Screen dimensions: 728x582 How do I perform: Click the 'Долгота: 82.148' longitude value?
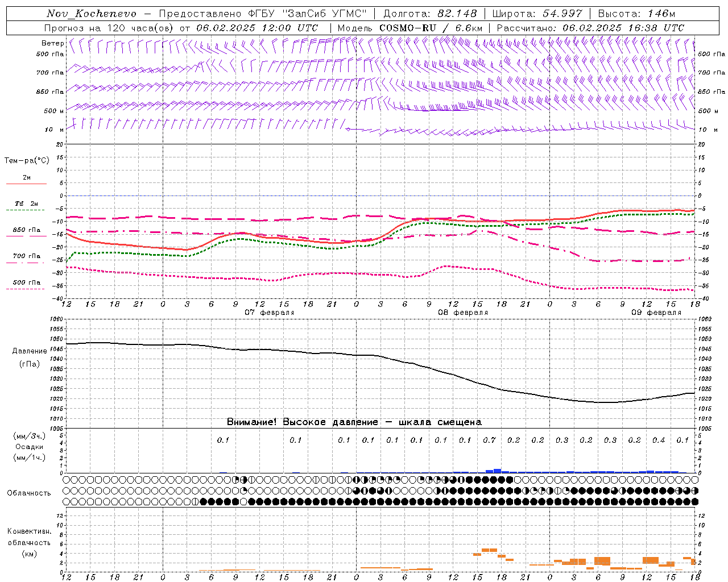430,14
